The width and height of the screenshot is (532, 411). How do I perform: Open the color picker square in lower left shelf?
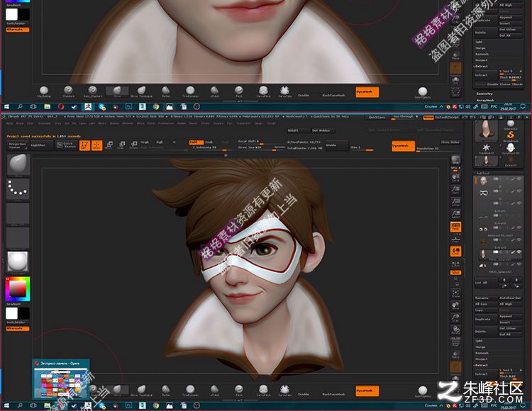pos(18,289)
